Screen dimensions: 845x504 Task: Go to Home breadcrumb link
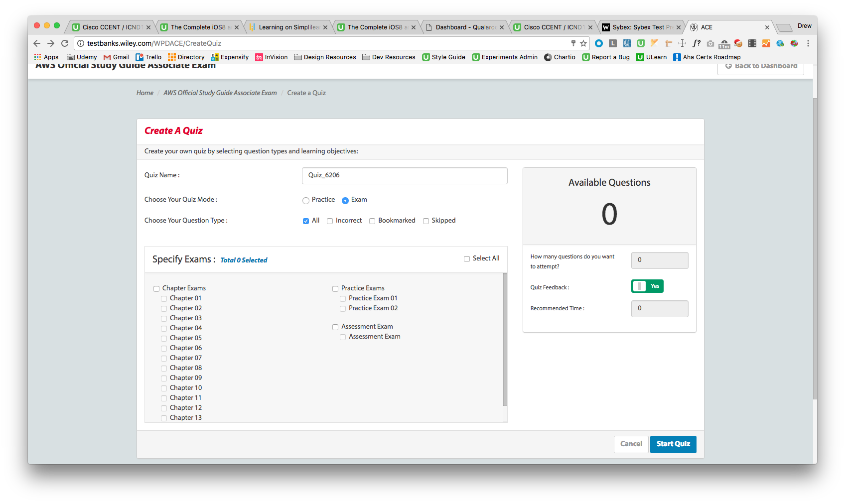click(145, 93)
